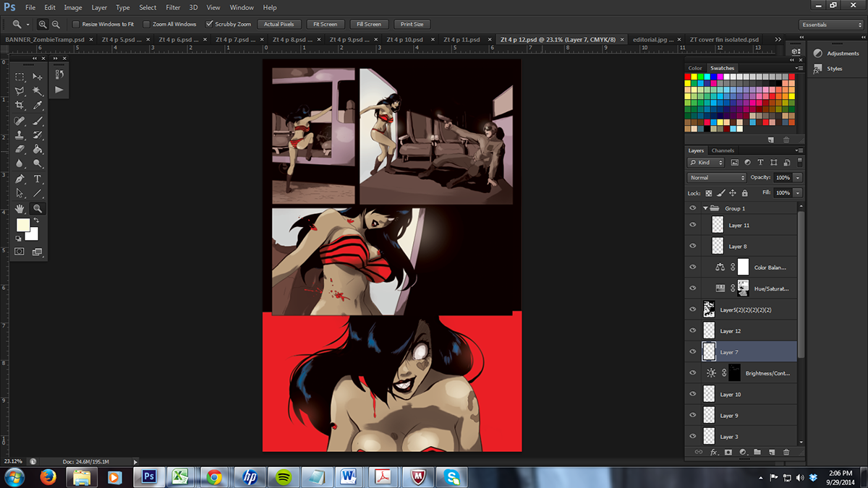Hide the Hue/Saturation adjustment layer
Viewport: 868px width, 488px height.
tap(693, 288)
